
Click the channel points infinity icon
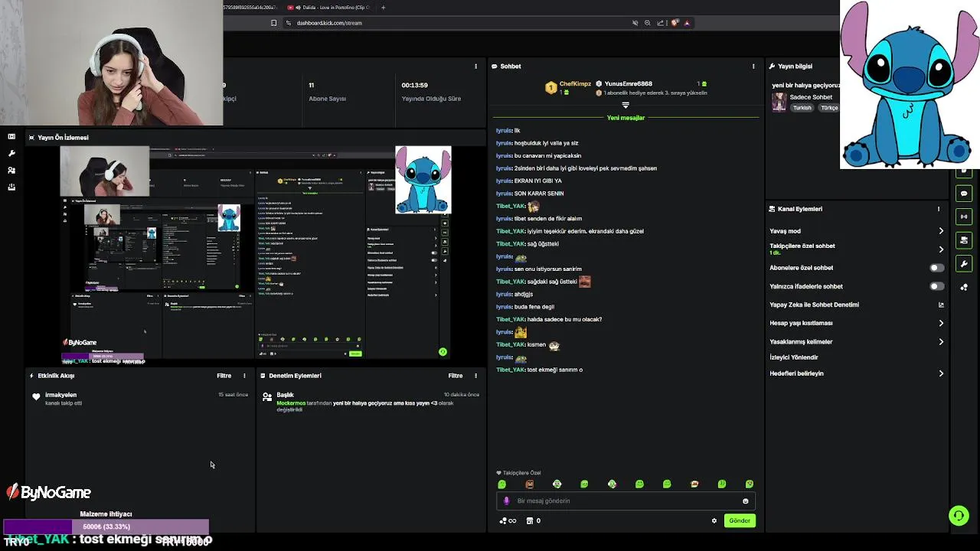[508, 521]
